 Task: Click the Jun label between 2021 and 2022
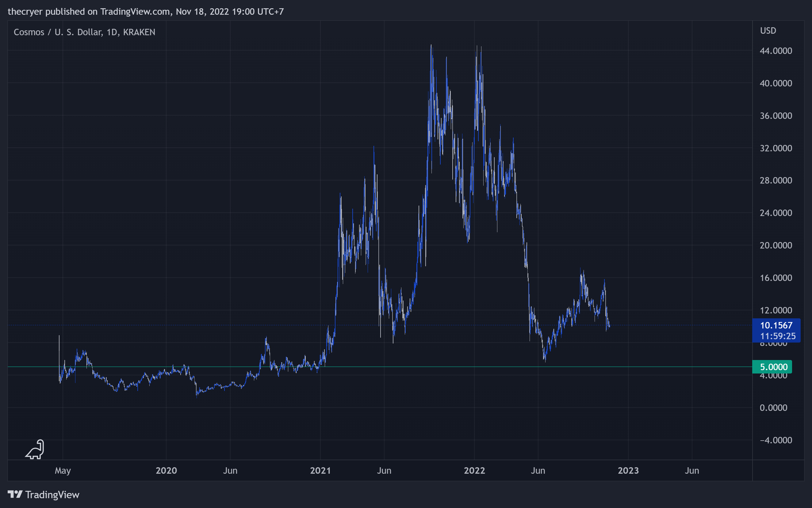pyautogui.click(x=384, y=470)
